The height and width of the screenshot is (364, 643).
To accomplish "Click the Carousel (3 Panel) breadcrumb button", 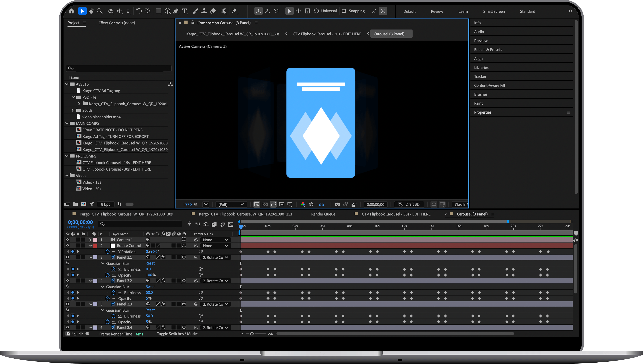I will tap(391, 34).
